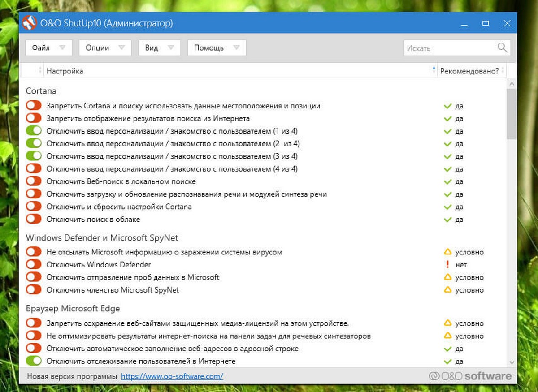Enable switch 'Отключить ввод персонализации (4 из 4)'
The height and width of the screenshot is (392, 538).
pos(34,168)
